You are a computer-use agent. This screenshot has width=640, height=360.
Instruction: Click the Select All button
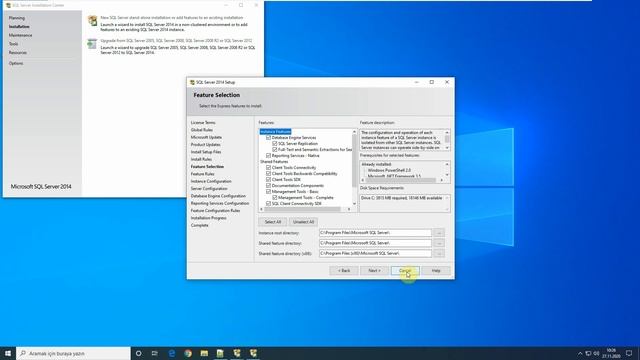(273, 222)
